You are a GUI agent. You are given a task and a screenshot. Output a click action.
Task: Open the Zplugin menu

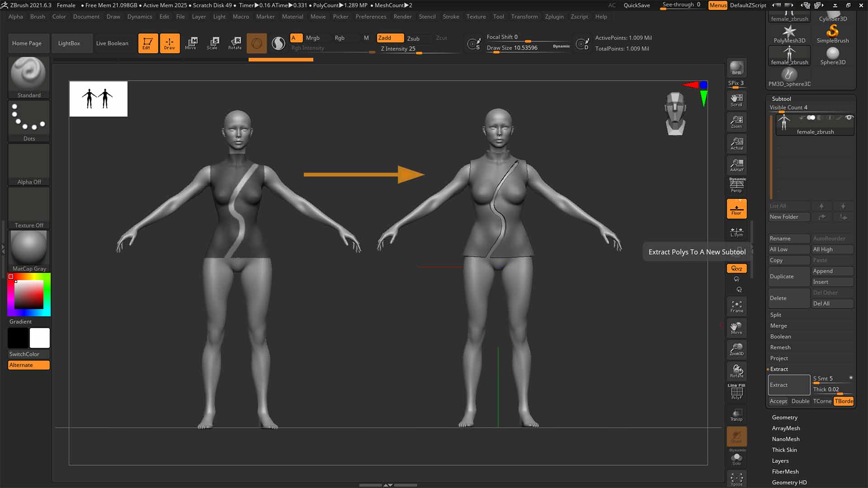[554, 17]
